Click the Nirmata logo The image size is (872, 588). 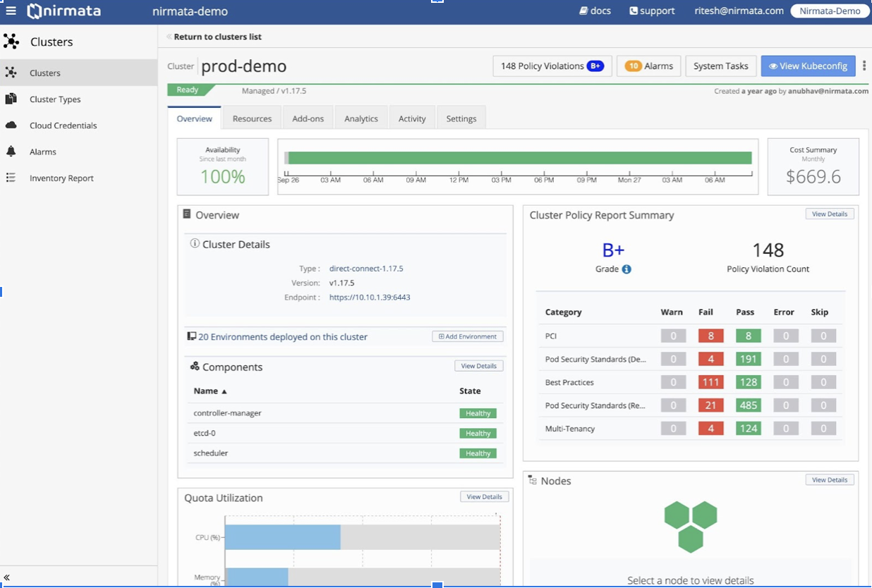[64, 11]
